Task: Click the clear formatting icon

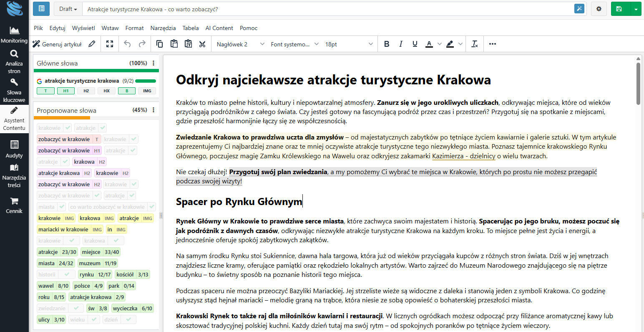Action: (474, 44)
